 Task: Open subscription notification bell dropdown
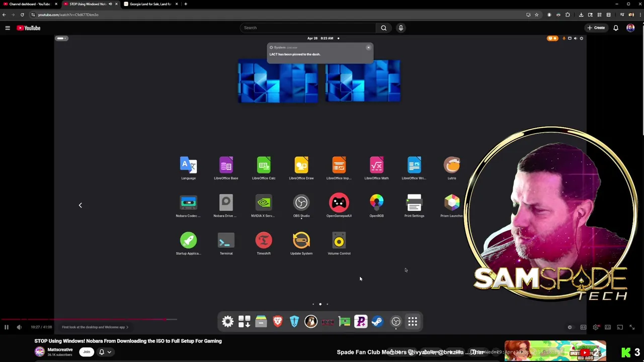[x=105, y=352]
